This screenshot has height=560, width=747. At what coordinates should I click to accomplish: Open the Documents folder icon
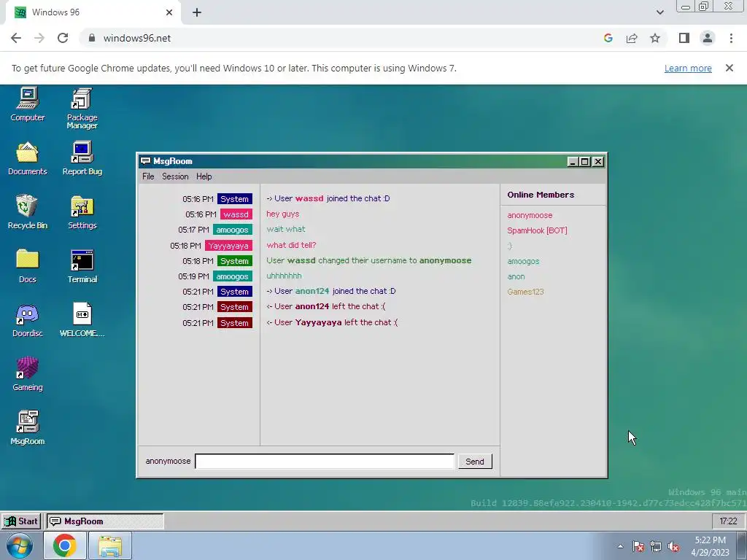click(28, 158)
